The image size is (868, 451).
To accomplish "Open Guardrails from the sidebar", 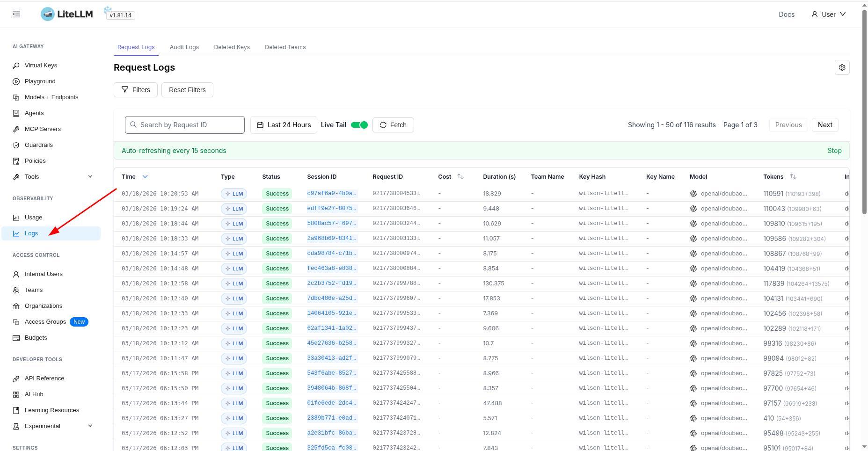I will click(38, 145).
